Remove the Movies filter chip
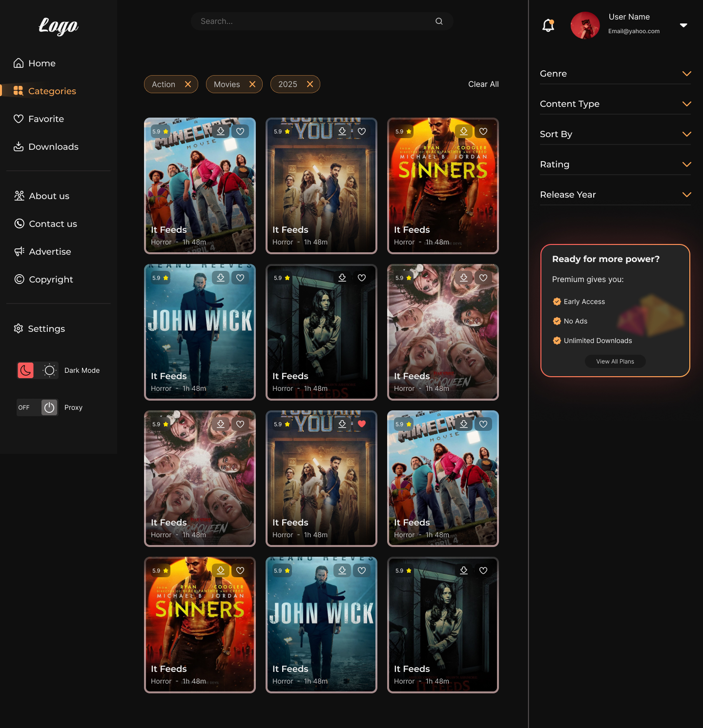Viewport: 703px width, 728px height. (x=252, y=84)
